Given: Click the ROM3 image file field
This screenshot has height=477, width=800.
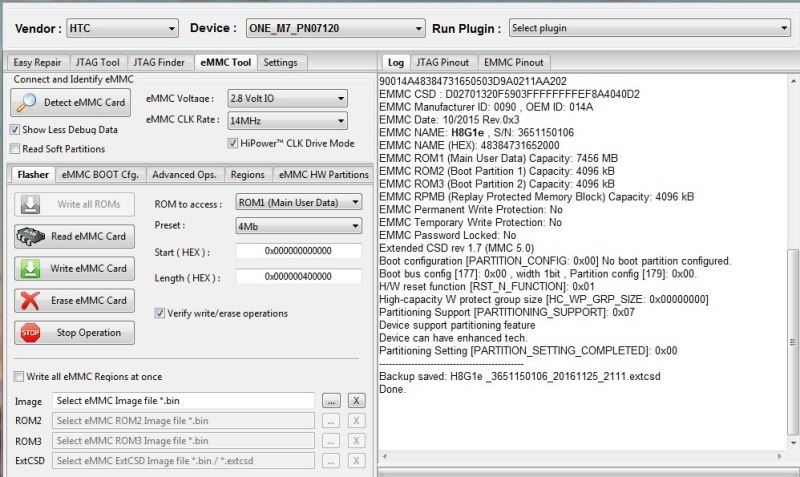Looking at the screenshot, I should coord(183,441).
